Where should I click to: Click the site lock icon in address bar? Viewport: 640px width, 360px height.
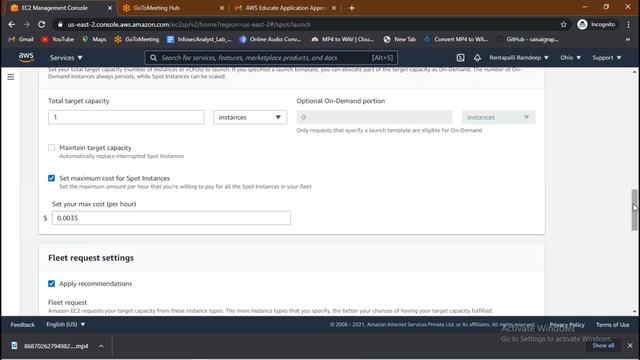coord(60,24)
